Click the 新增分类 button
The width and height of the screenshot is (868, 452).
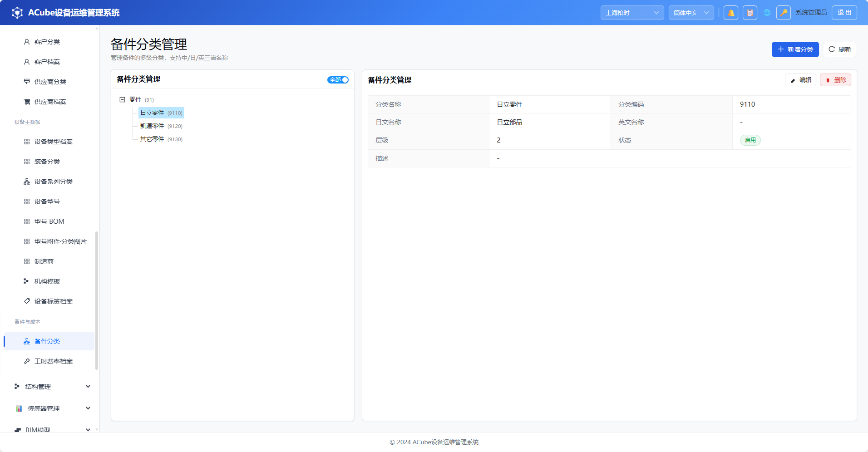click(x=795, y=49)
